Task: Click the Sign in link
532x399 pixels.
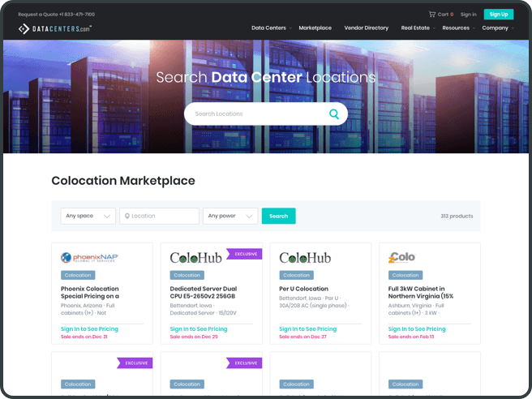Action: [468, 14]
